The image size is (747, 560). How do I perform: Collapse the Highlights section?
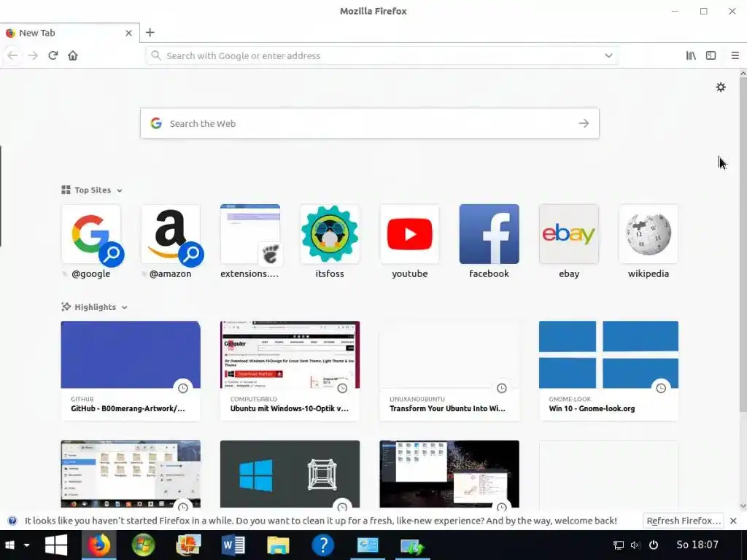click(x=94, y=307)
